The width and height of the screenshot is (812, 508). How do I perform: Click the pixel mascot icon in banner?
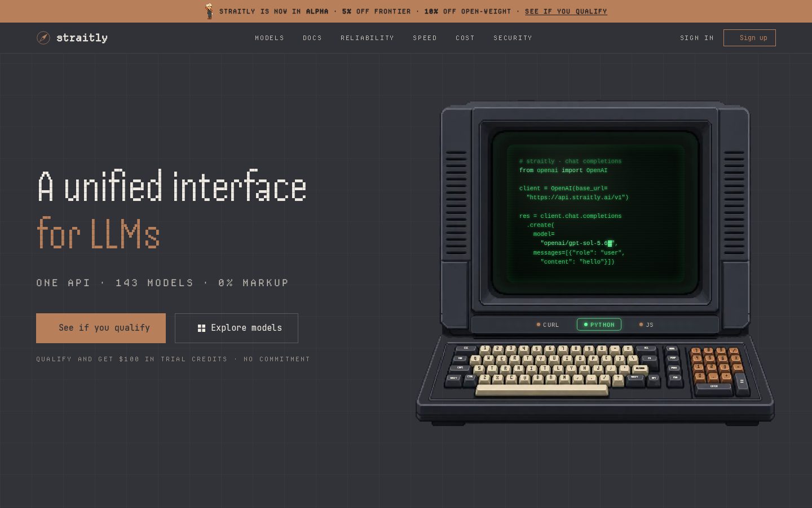pos(209,11)
